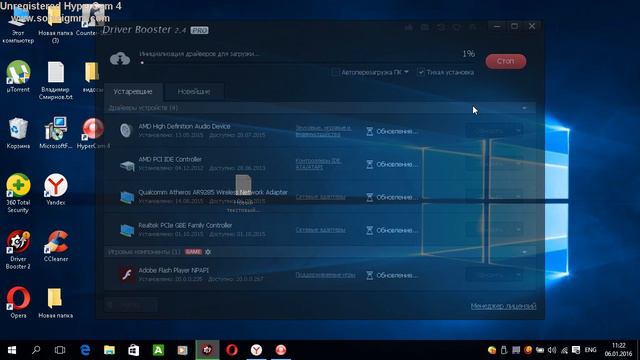Click the Driver Booster taskbar button

click(207, 350)
